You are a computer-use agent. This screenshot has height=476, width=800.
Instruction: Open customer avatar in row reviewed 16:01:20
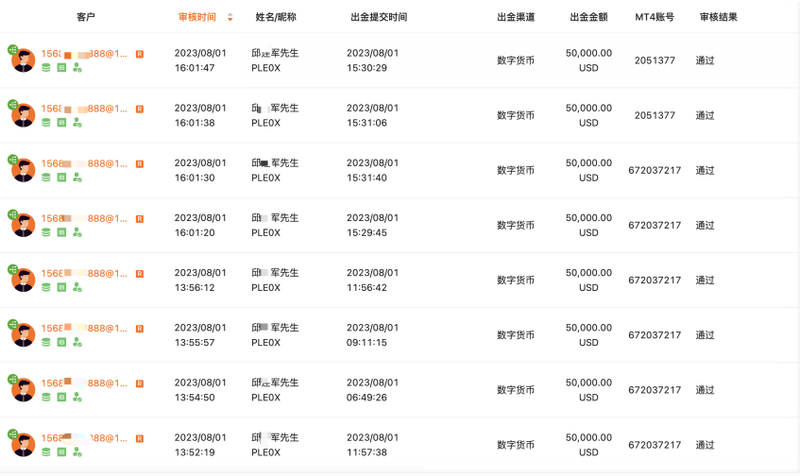coord(23,225)
